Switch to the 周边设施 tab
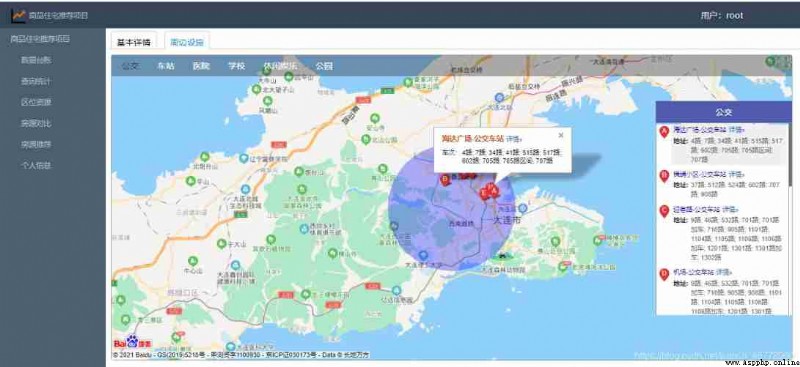 187,42
